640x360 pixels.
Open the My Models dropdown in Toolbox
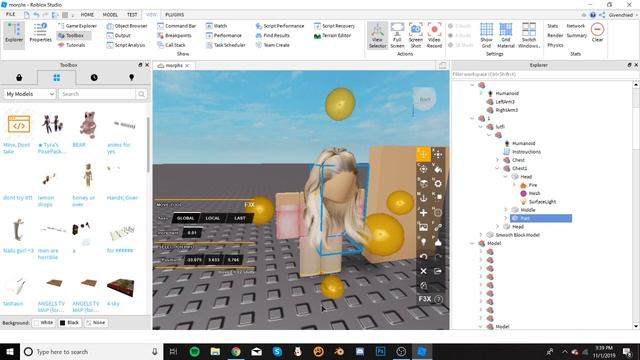[x=29, y=94]
